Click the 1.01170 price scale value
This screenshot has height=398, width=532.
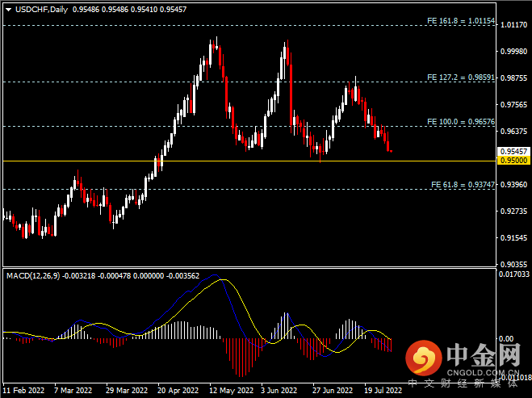tap(514, 25)
